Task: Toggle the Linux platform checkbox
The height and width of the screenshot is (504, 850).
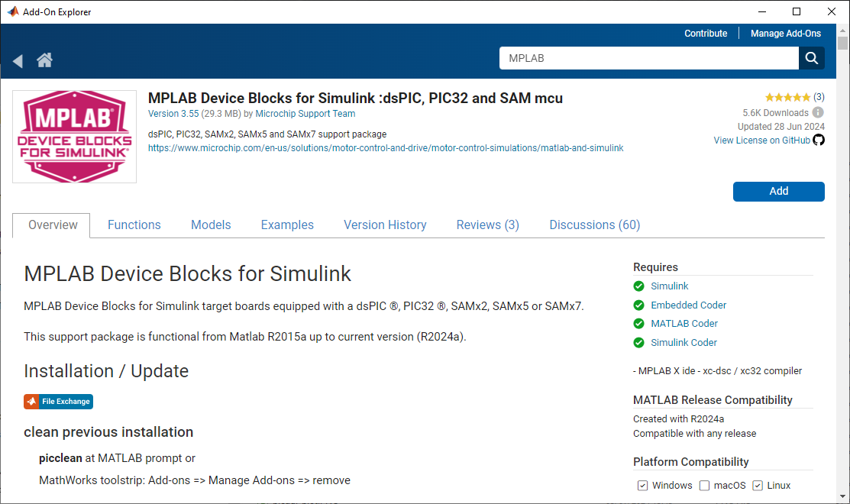Action: [758, 486]
